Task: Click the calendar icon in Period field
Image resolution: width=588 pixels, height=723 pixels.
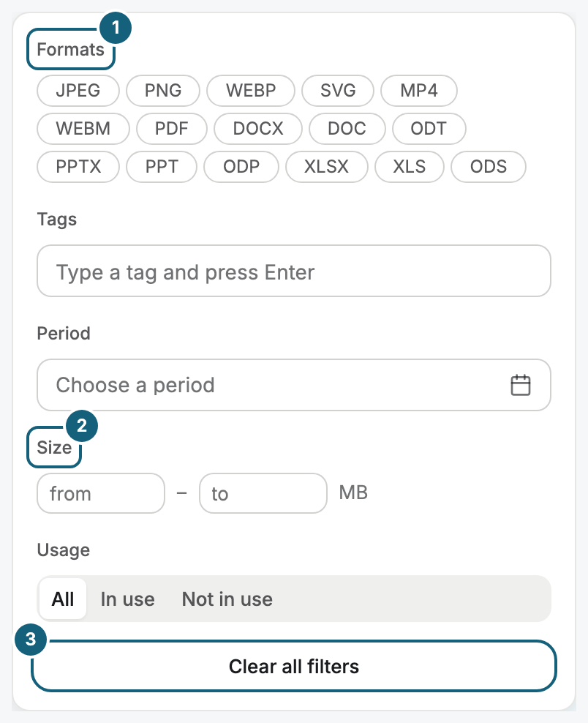Action: (x=521, y=385)
